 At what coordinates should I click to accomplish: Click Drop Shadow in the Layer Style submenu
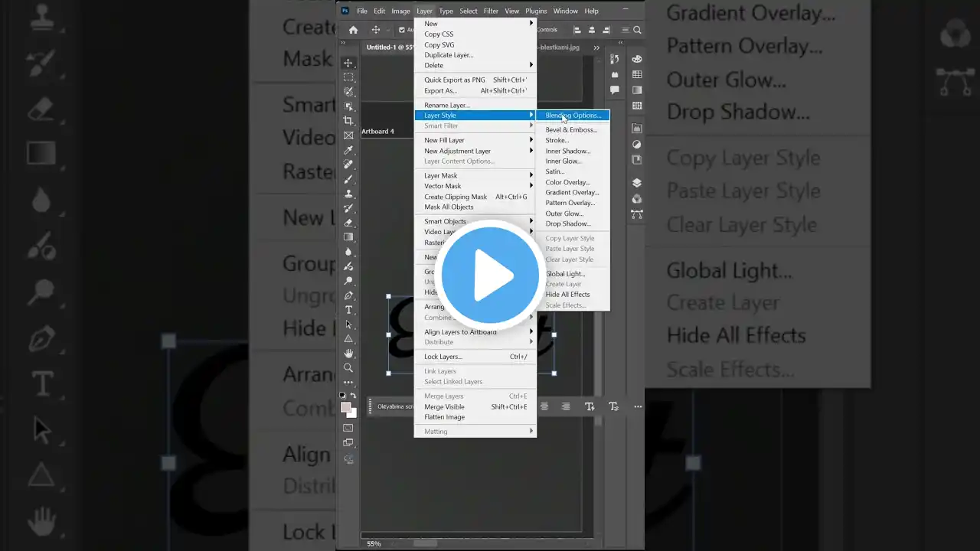(x=567, y=223)
